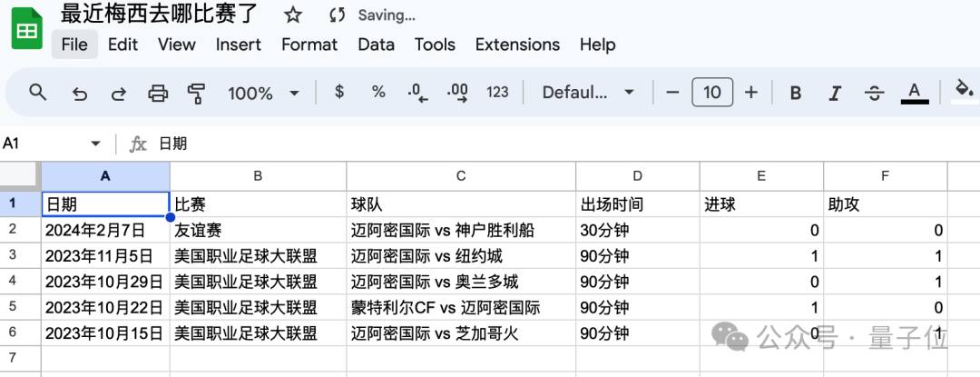The image size is (980, 377).
Task: Select column A header
Action: click(x=105, y=176)
